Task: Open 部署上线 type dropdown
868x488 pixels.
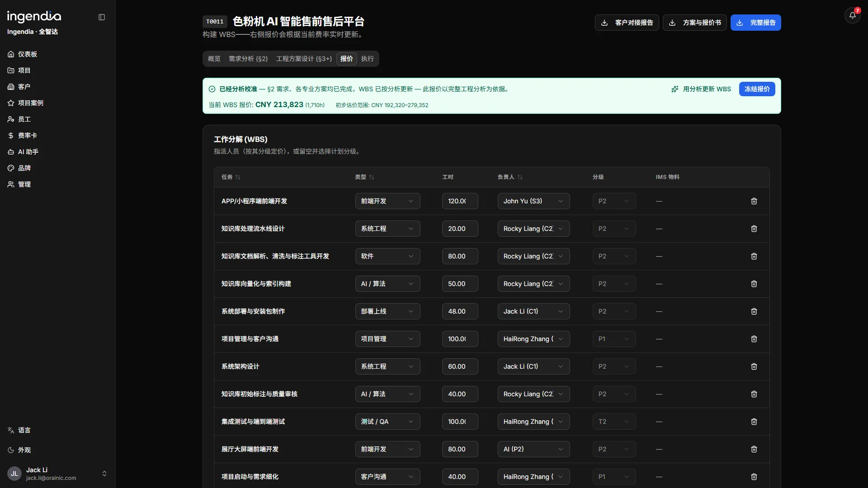Action: click(387, 311)
